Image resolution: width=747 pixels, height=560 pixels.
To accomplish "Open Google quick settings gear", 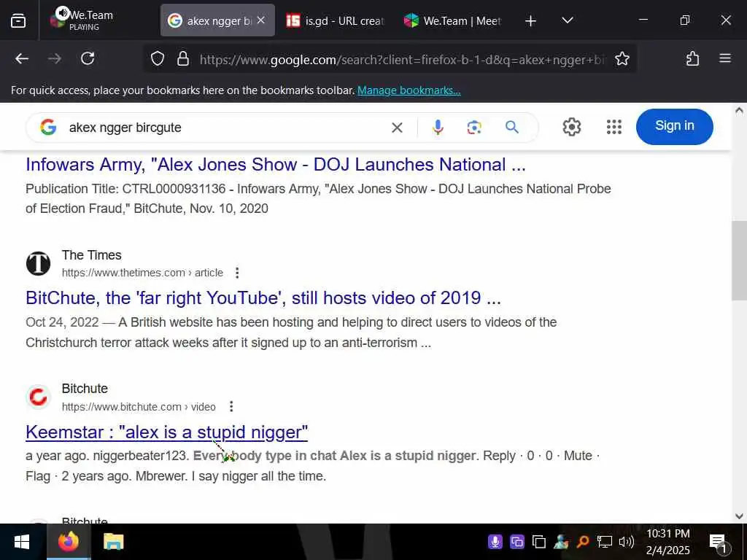I will click(x=572, y=127).
